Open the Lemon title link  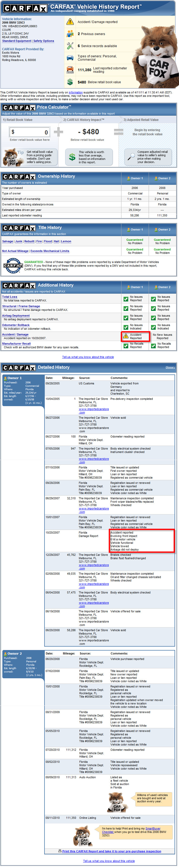coord(66,242)
